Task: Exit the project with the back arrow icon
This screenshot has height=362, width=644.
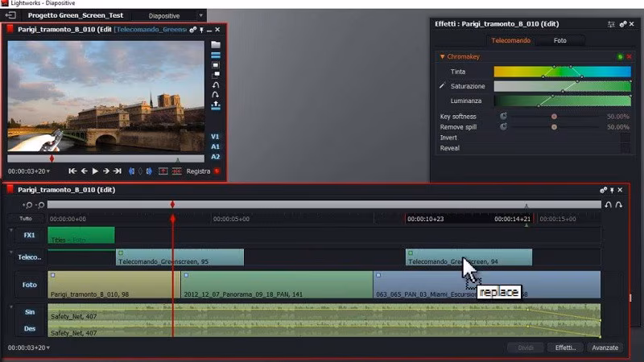Action: 10,15
